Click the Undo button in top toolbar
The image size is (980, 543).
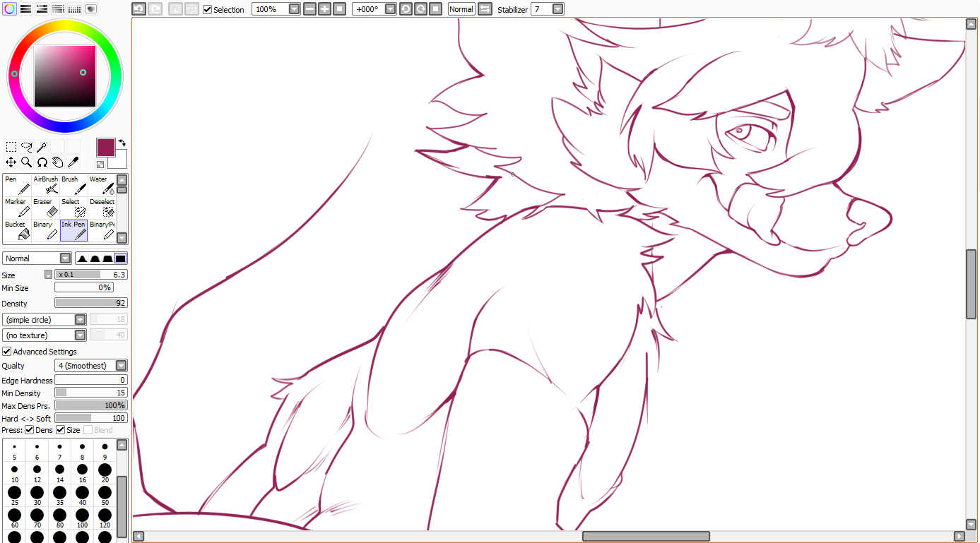pos(138,9)
